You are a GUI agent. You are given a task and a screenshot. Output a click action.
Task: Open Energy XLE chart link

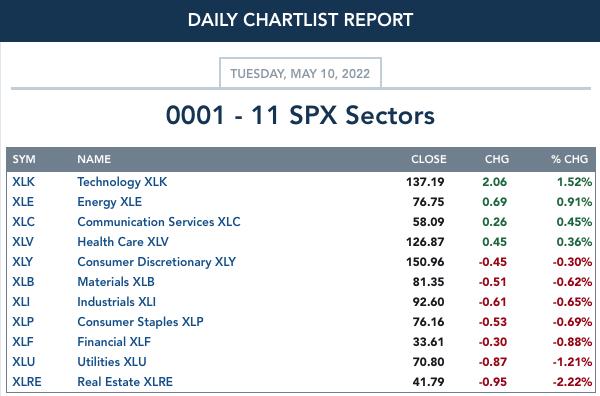click(x=109, y=202)
